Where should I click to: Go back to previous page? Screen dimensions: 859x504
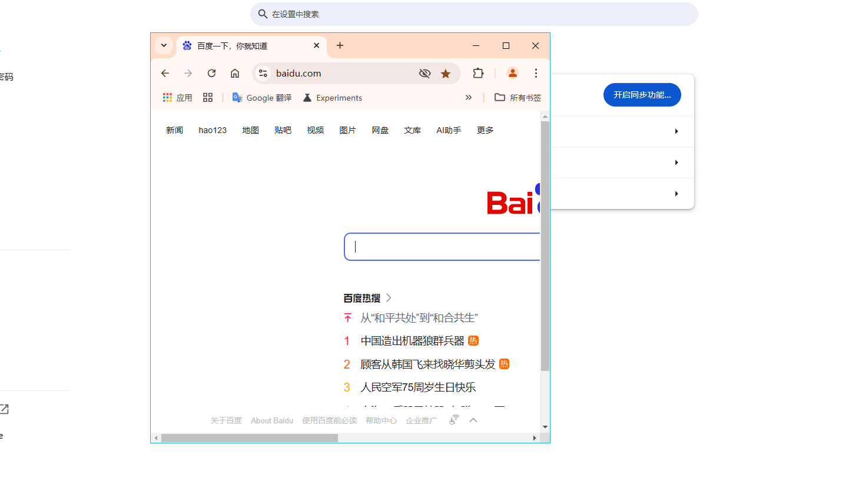165,73
